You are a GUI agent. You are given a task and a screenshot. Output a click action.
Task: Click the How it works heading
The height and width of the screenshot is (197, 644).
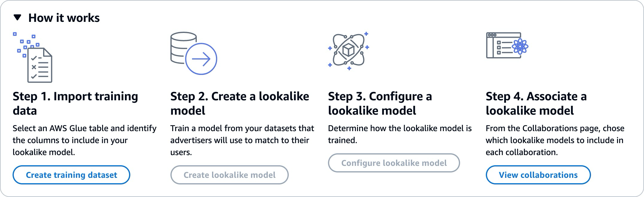pyautogui.click(x=64, y=18)
